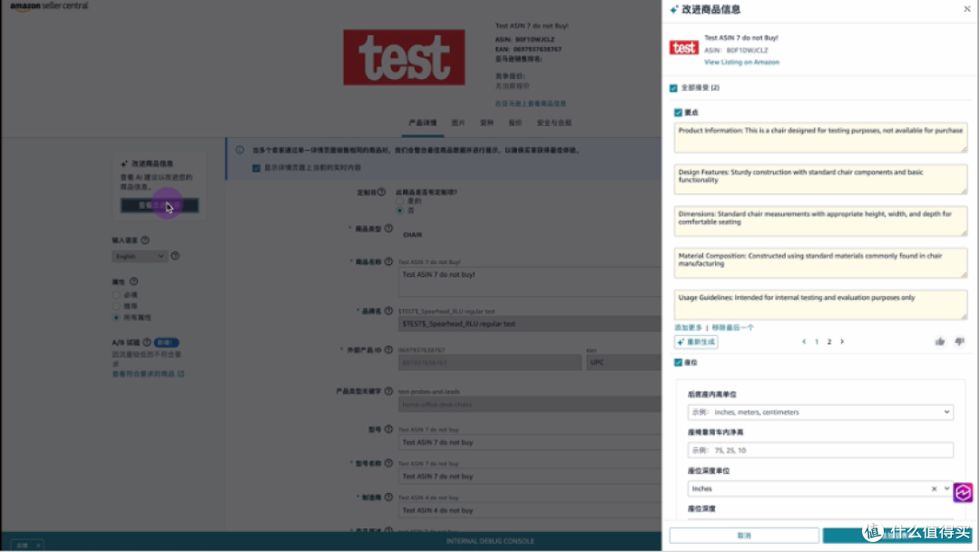This screenshot has height=552, width=980.
Task: Click the 查看改进内容 button in the sidebar
Action: click(x=160, y=206)
